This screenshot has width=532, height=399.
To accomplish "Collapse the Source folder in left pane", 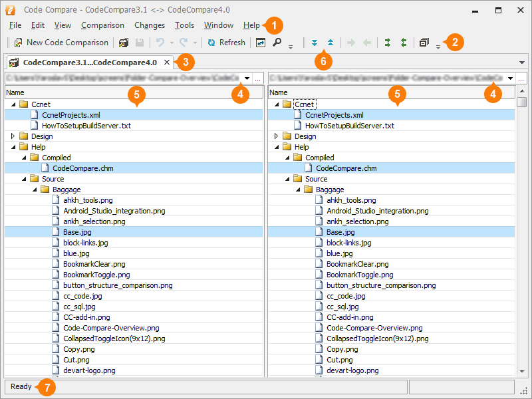I will point(24,179).
